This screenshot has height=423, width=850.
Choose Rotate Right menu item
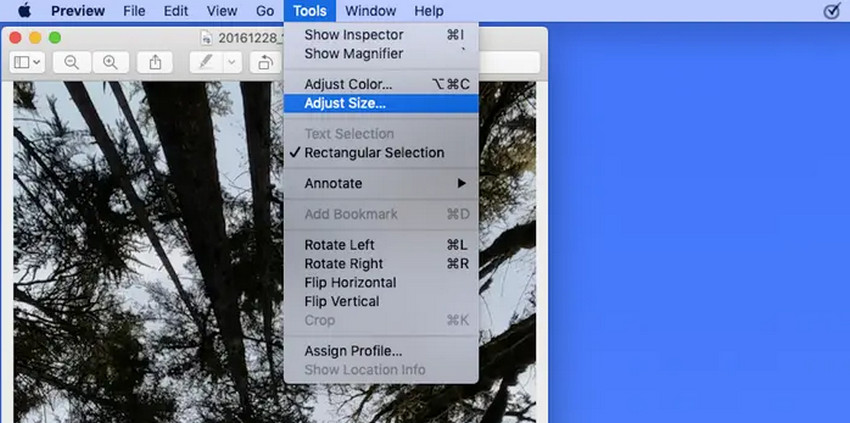click(381, 264)
